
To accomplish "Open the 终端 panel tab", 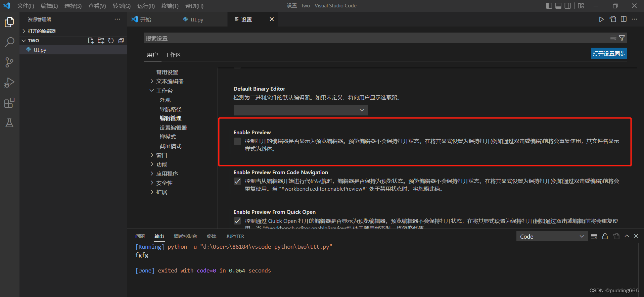I will tap(212, 236).
